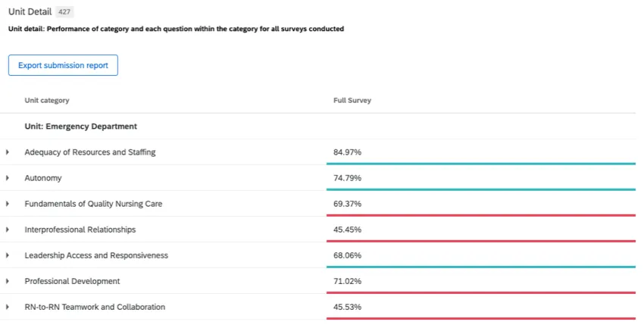
Task: Click the 84.97% score value
Action: pos(348,152)
